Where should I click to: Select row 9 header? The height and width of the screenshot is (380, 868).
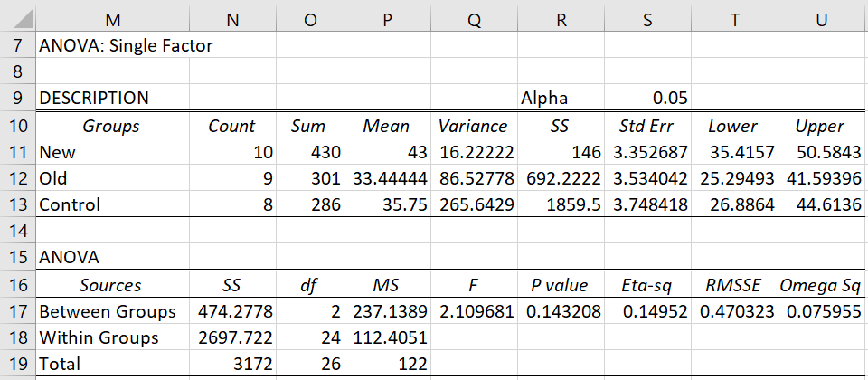[18, 98]
